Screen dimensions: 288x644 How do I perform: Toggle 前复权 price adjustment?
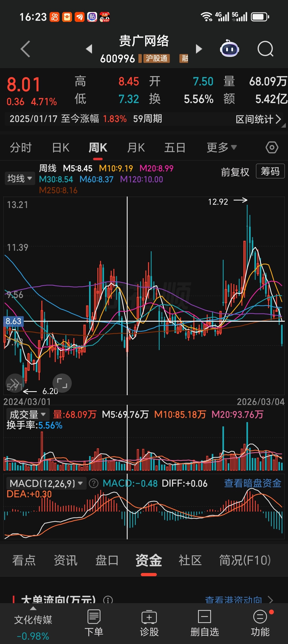(235, 172)
